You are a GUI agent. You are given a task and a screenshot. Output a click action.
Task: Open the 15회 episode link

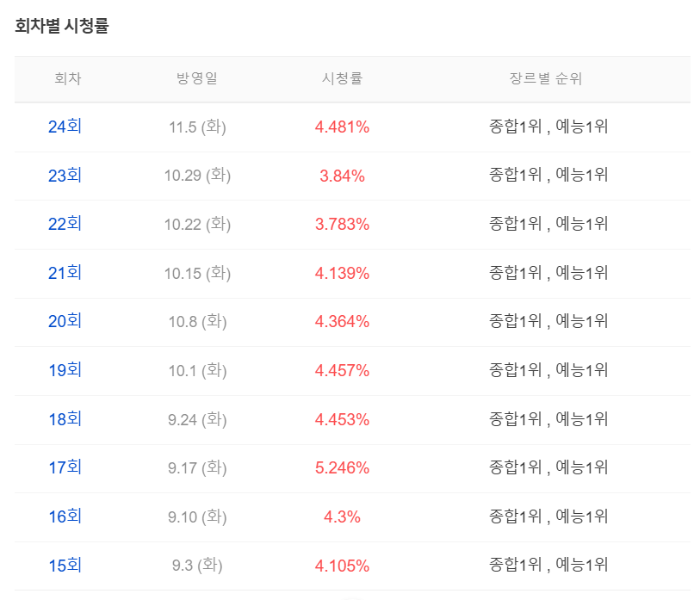coord(65,565)
